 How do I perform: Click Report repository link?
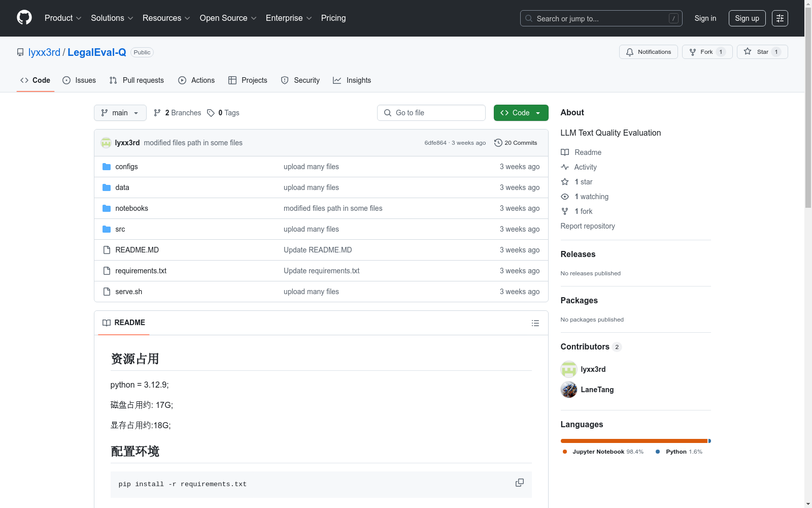tap(588, 226)
